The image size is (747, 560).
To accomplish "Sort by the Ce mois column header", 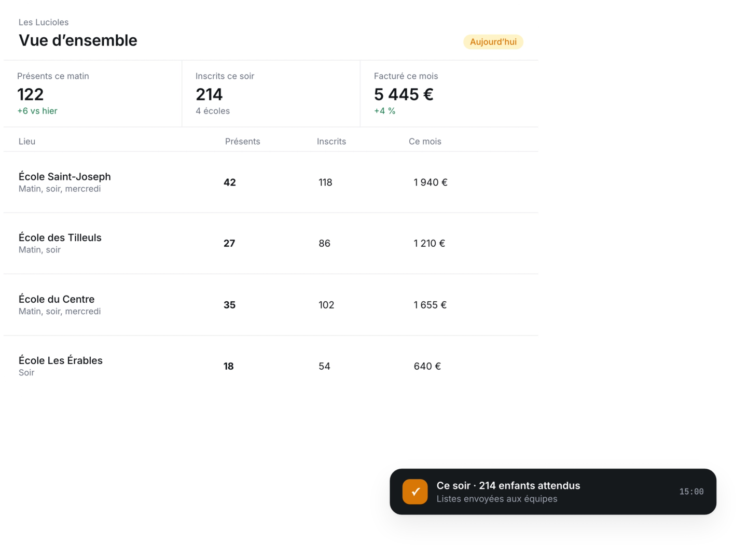I will 425,142.
